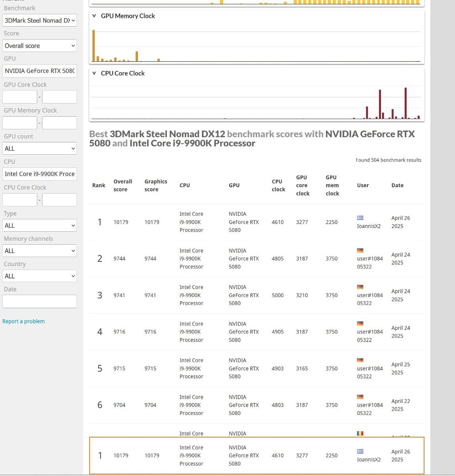Click the User column header

[x=363, y=185]
